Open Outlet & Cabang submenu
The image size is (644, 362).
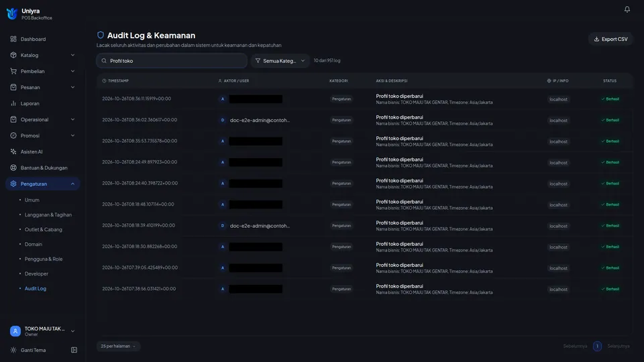click(x=43, y=229)
